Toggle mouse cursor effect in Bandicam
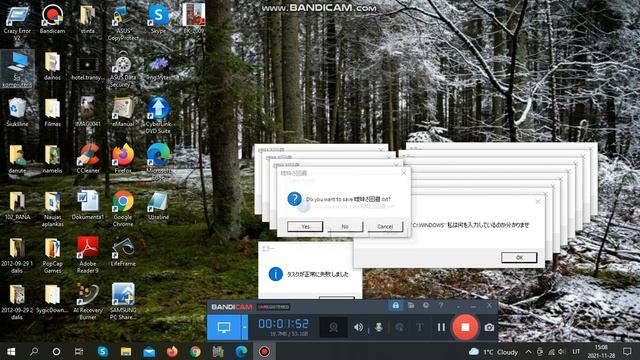 point(400,327)
